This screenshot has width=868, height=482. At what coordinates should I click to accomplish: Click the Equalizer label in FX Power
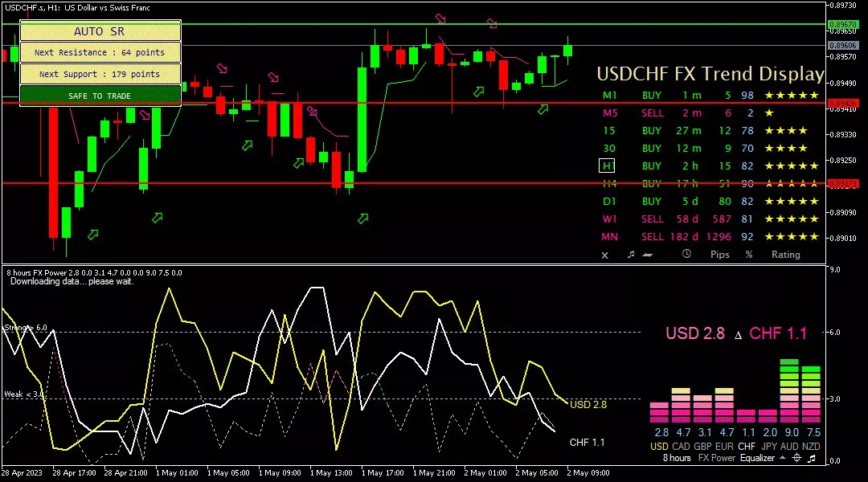point(757,458)
